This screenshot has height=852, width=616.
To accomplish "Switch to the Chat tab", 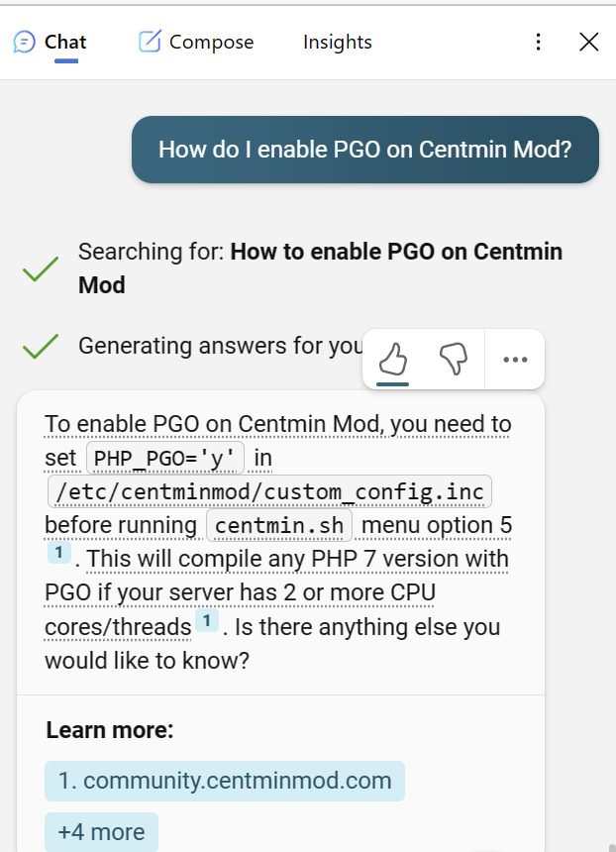I will pos(50,42).
